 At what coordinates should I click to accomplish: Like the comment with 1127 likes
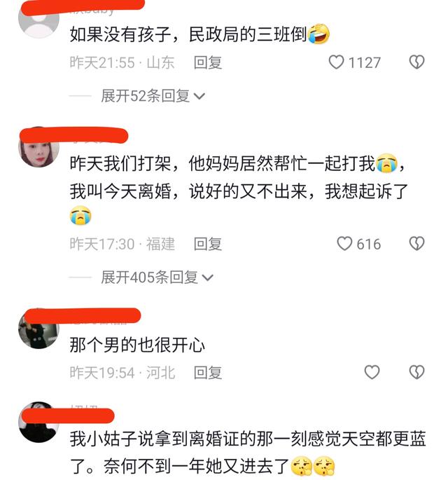[336, 62]
